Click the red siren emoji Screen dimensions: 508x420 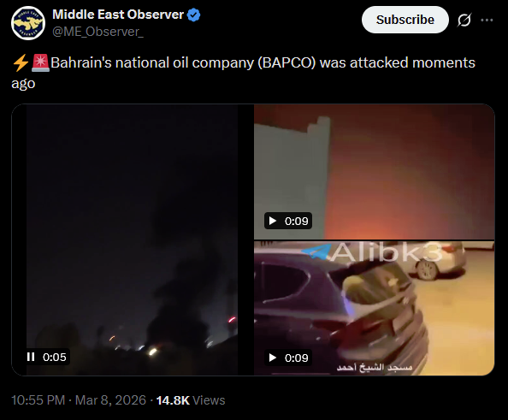(x=40, y=62)
